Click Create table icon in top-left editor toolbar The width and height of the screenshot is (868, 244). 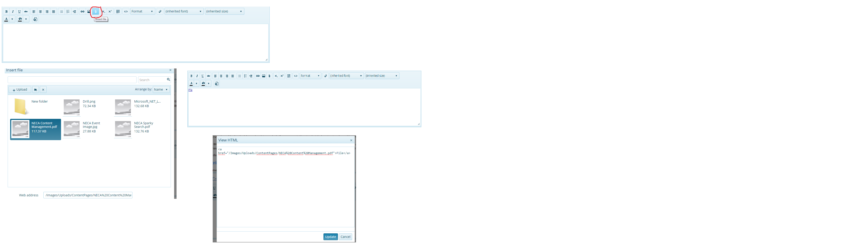click(x=118, y=12)
